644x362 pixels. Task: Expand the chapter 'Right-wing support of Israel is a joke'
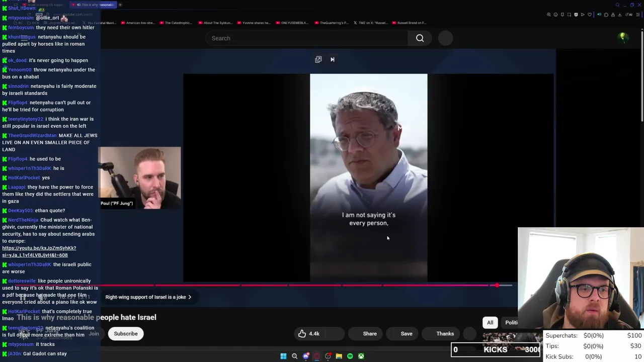[x=148, y=297]
